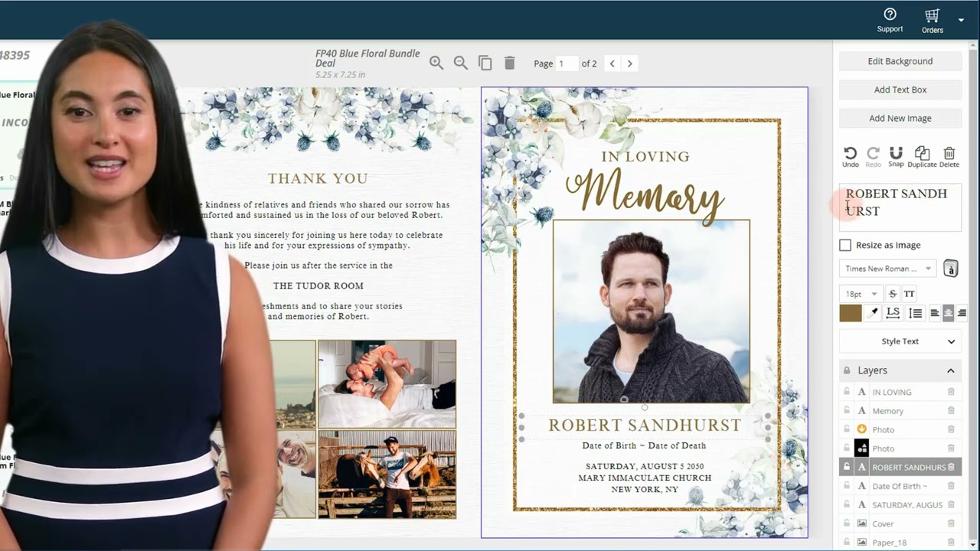Viewport: 980px width, 551px height.
Task: Toggle the Snap magnet
Action: 896,156
